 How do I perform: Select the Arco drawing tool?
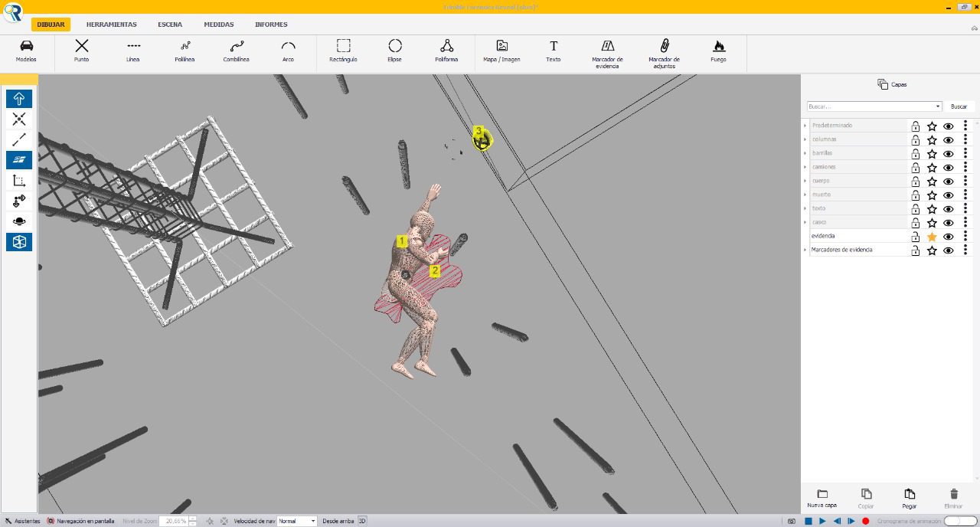288,51
